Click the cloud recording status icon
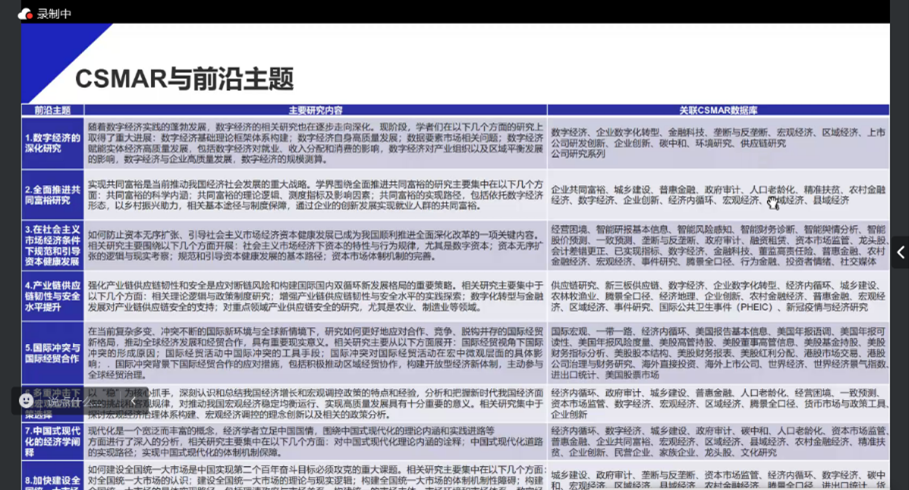 click(25, 13)
